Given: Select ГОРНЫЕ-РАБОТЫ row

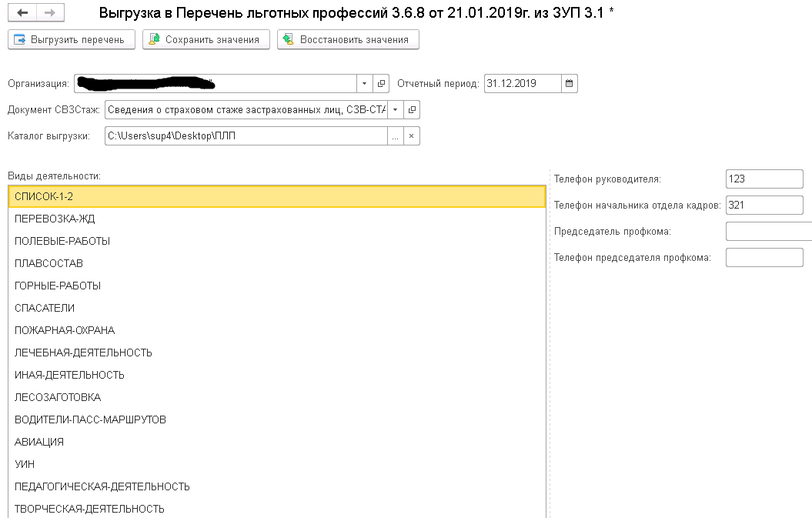Looking at the screenshot, I should point(277,286).
